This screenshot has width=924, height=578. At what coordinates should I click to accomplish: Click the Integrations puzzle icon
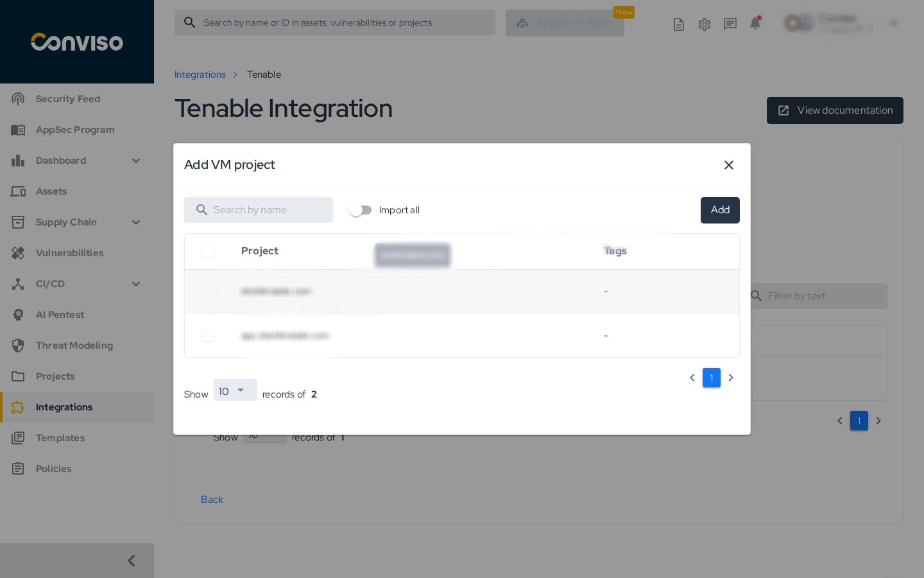tap(18, 407)
